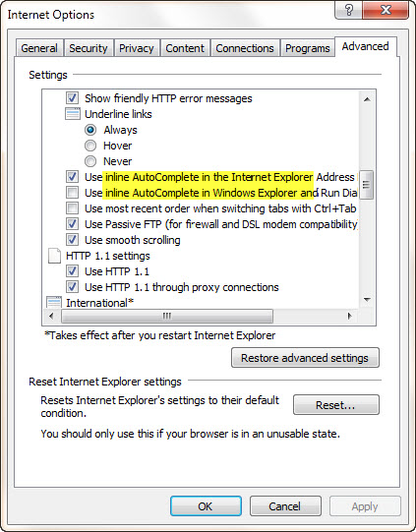Check Use most recent order with Ctrl+Tab
This screenshot has height=532, width=416.
point(72,208)
